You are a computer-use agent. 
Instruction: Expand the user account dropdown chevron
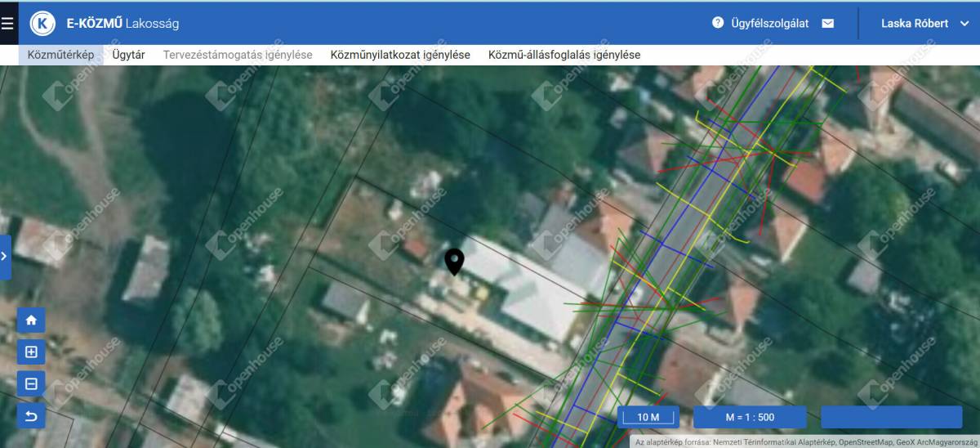[x=964, y=24]
